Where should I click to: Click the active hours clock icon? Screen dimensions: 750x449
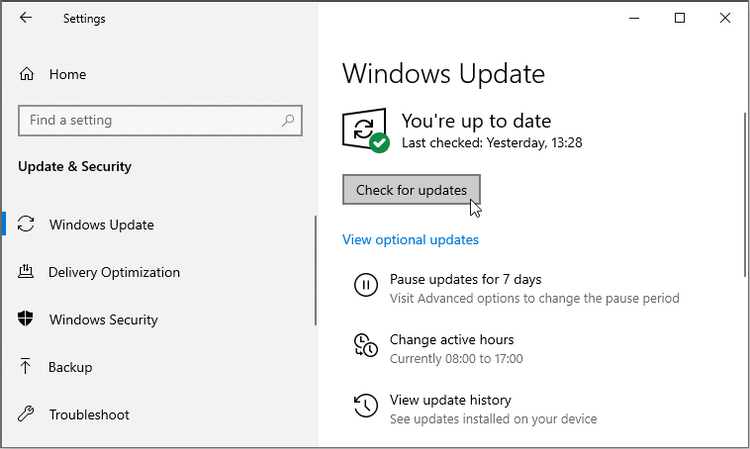pyautogui.click(x=366, y=346)
